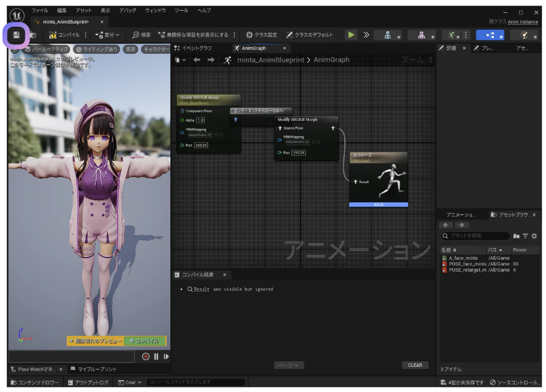Open クラス設定 class settings
546x392 pixels.
pos(262,35)
